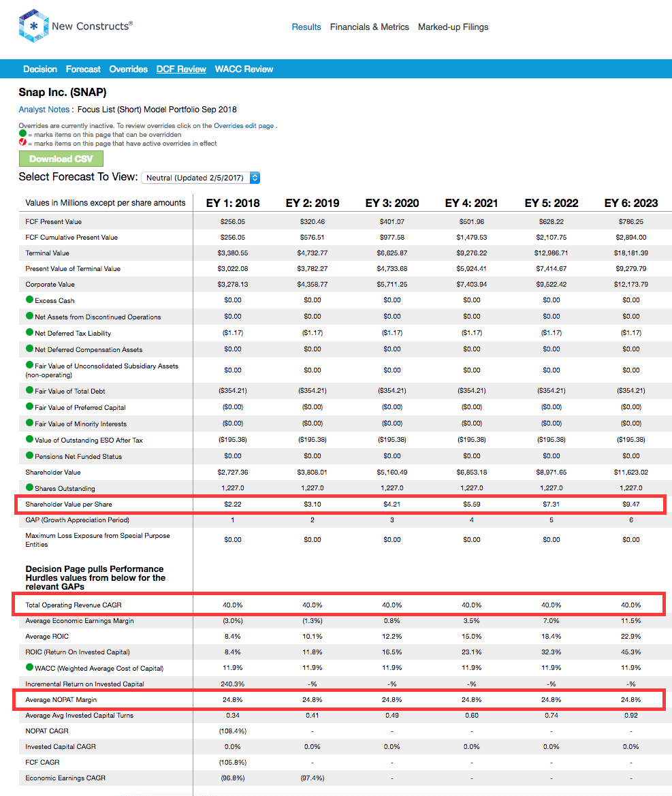This screenshot has width=672, height=796.
Task: Click Maximum Loss Exposure from Special Purpose Entities label
Action: click(x=97, y=540)
